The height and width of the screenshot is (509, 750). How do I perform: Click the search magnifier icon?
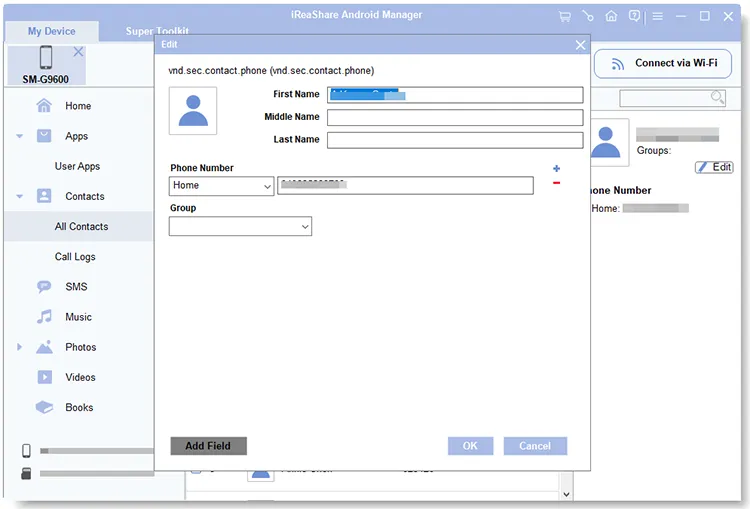point(717,97)
